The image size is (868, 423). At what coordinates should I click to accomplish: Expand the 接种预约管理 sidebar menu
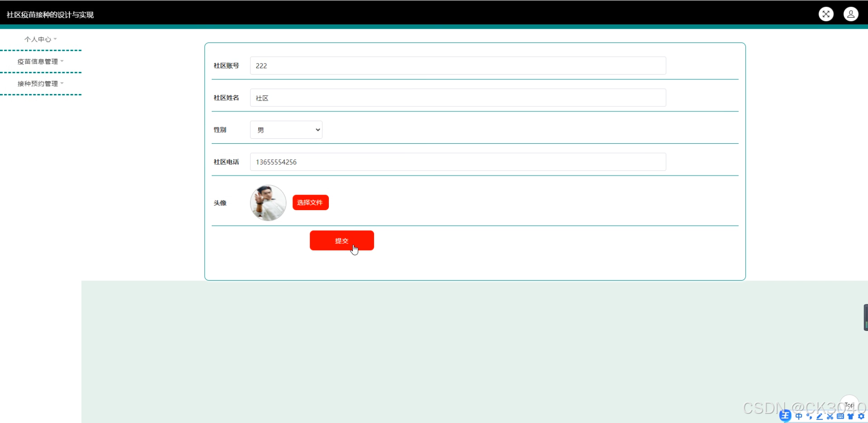tap(41, 83)
